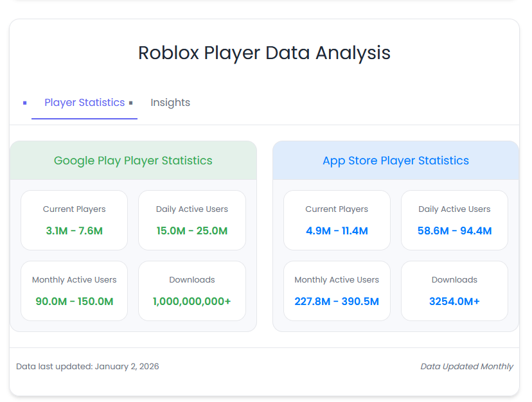The image size is (532, 402).
Task: Click the value 227.8M - 390.5M
Action: tap(337, 301)
